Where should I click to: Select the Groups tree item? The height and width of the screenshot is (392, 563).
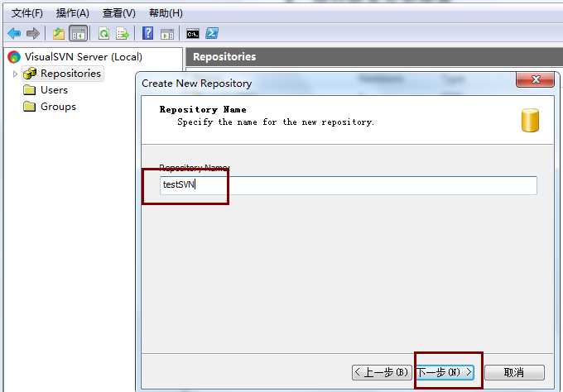pyautogui.click(x=58, y=107)
